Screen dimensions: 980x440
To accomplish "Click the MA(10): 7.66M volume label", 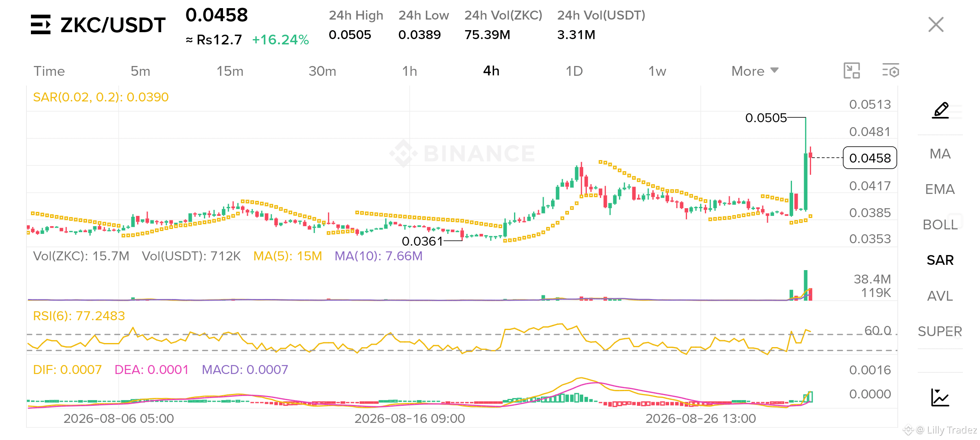I will click(378, 256).
